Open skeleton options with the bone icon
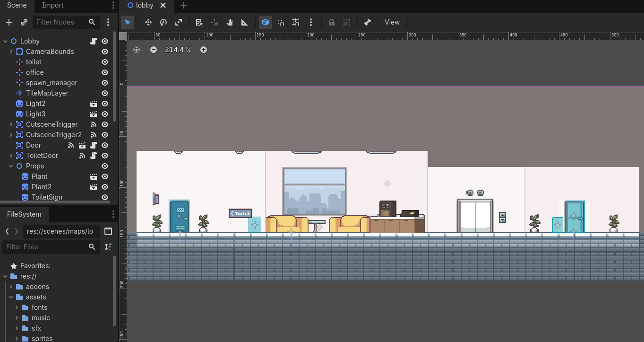The width and height of the screenshot is (644, 342). pyautogui.click(x=367, y=22)
